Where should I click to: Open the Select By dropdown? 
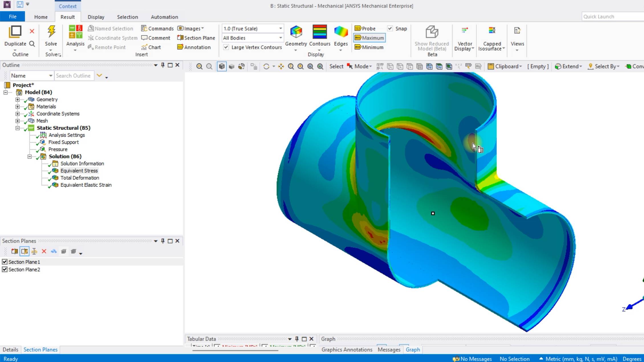click(x=604, y=66)
